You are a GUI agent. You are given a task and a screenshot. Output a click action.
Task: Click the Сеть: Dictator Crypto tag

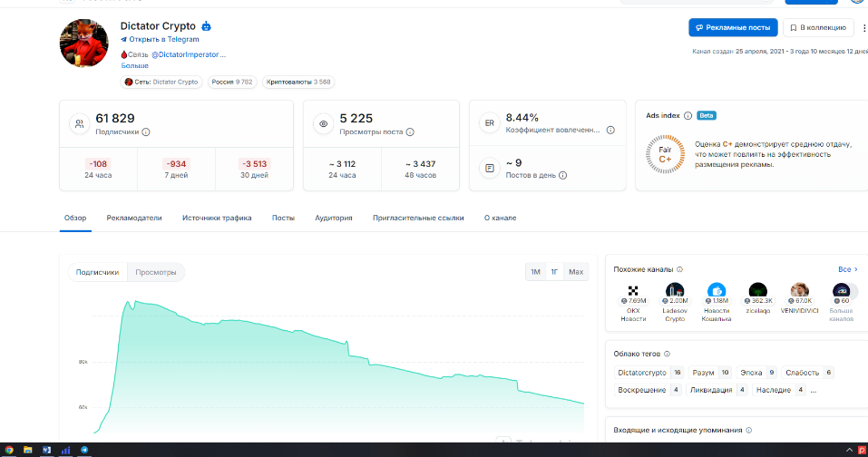click(x=161, y=82)
